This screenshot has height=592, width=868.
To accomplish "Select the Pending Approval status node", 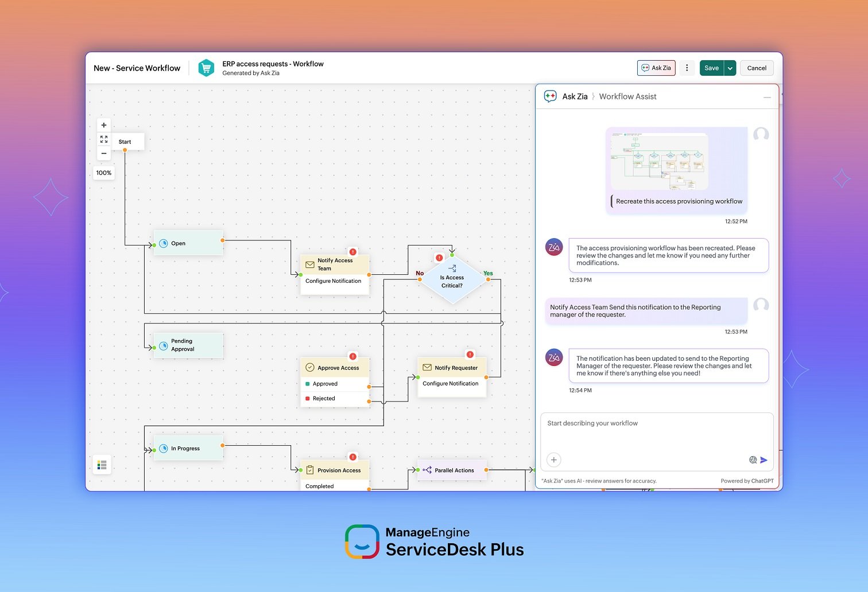I will 188,345.
